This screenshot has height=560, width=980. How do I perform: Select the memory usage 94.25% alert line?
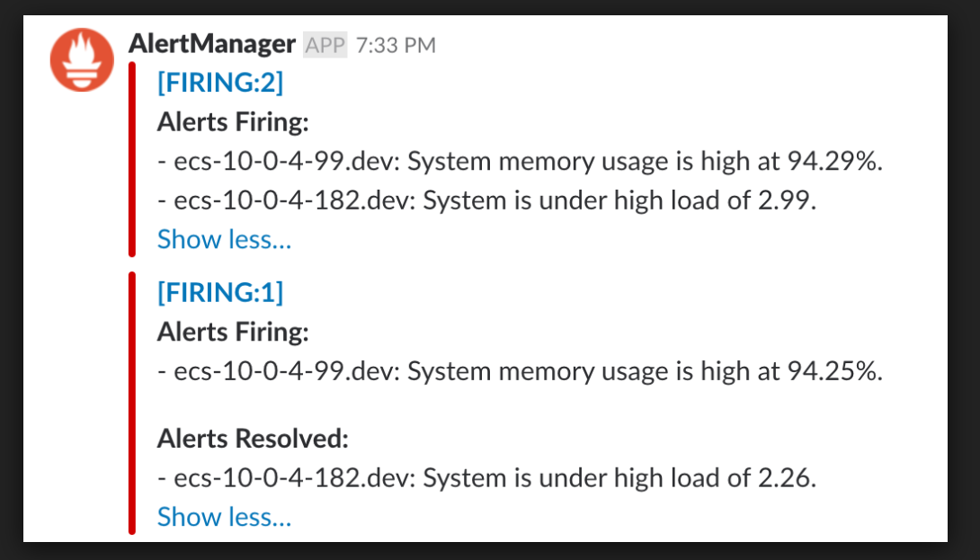click(520, 371)
